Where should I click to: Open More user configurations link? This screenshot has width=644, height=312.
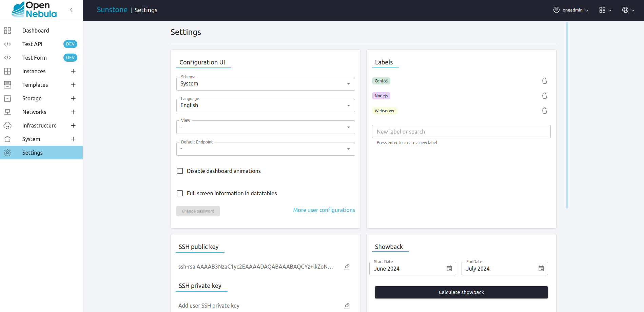[324, 210]
